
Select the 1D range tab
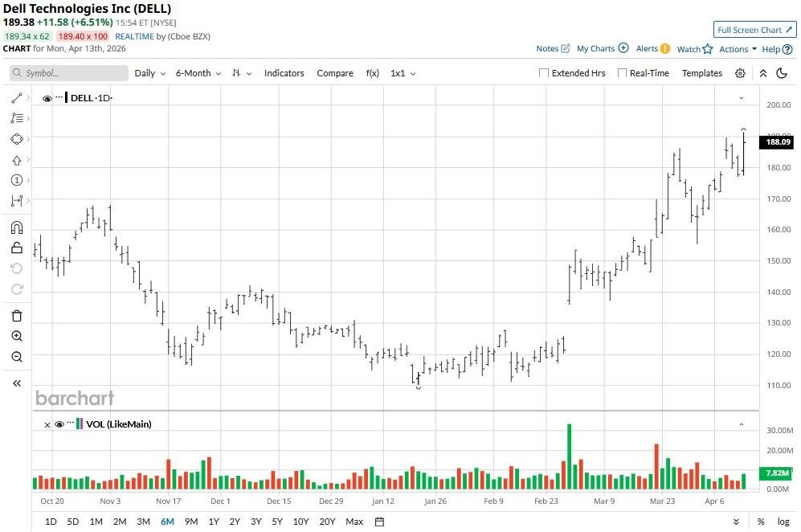point(51,522)
